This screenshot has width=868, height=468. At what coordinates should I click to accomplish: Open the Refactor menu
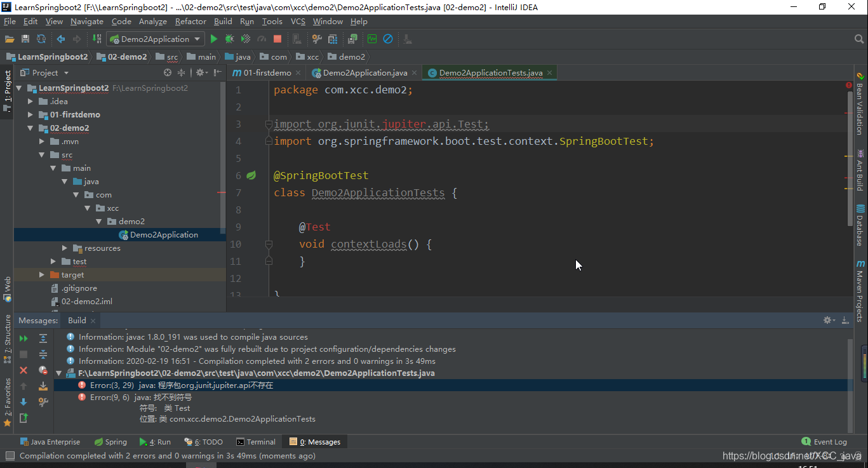pos(190,22)
